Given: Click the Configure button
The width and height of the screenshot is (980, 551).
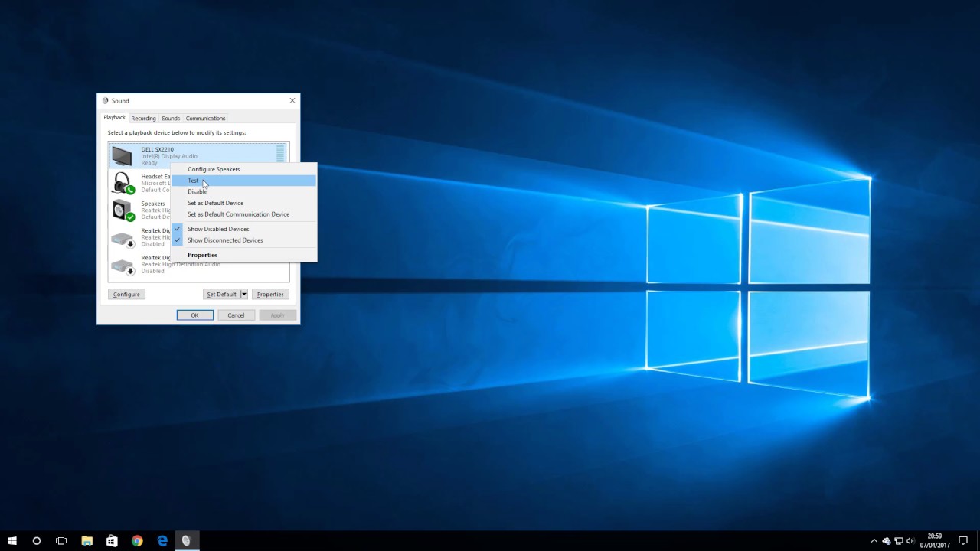Looking at the screenshot, I should click(126, 294).
